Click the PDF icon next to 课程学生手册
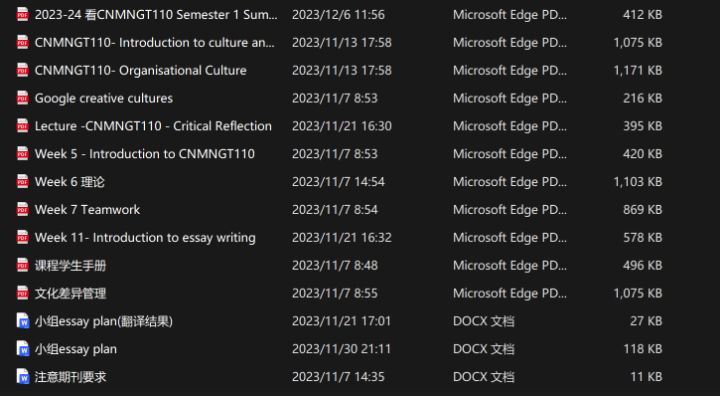 pyautogui.click(x=22, y=265)
